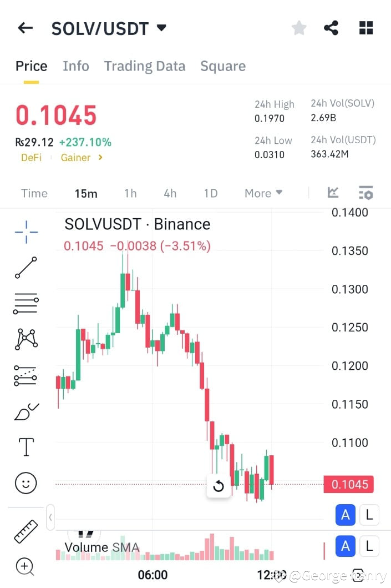Select the crosshair tool
The height and width of the screenshot is (588, 391).
(25, 232)
